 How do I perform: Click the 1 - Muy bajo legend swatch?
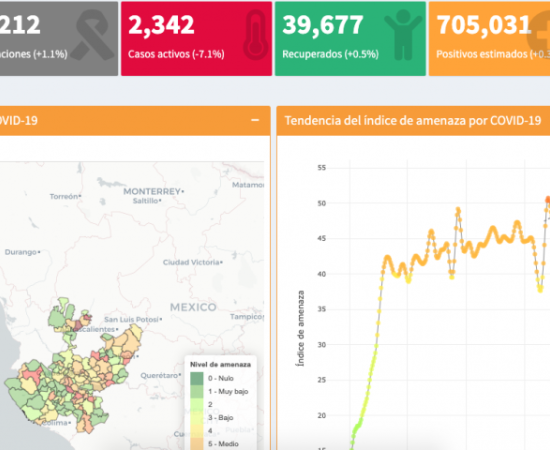[196, 391]
